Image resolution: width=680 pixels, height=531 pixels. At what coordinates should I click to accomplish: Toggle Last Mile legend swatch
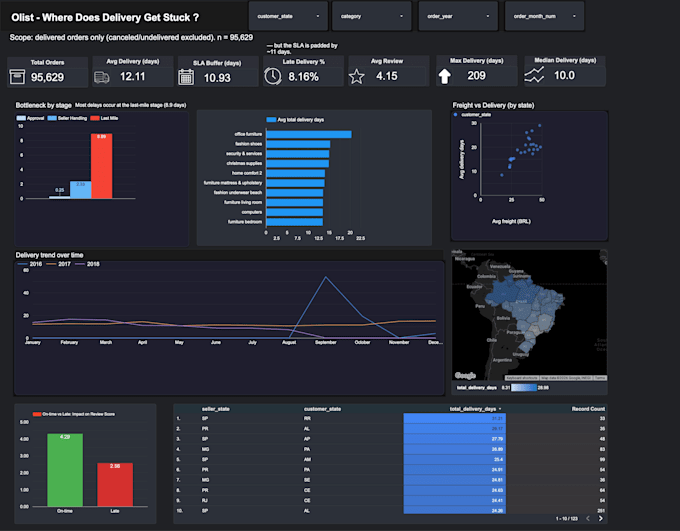(95, 118)
